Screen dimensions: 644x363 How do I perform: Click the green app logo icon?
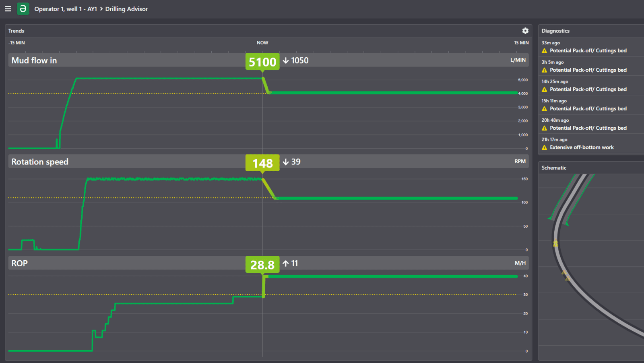click(23, 8)
